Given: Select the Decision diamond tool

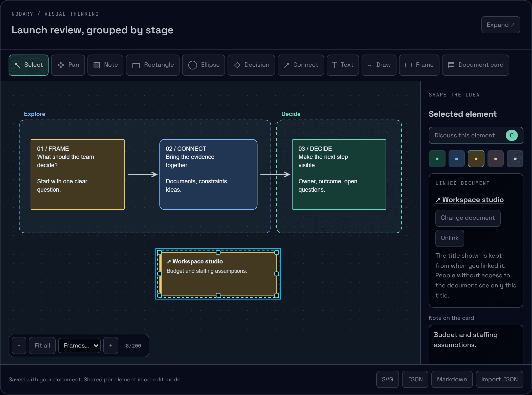Looking at the screenshot, I should (251, 65).
